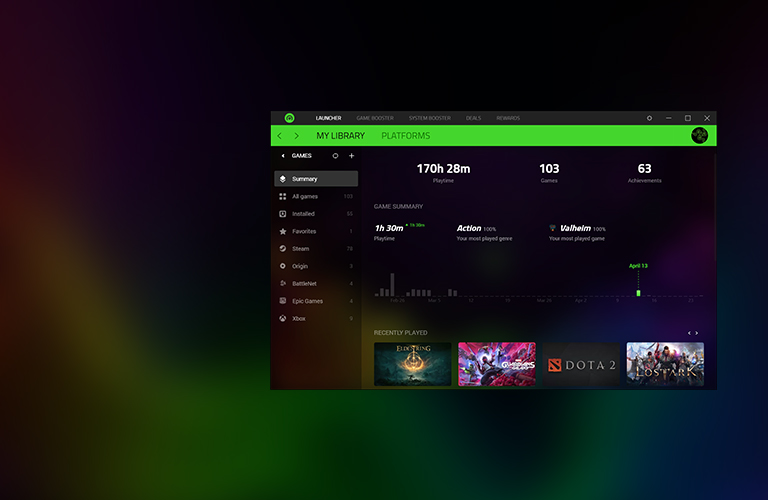
Task: Select Summary in the sidebar
Action: click(316, 179)
